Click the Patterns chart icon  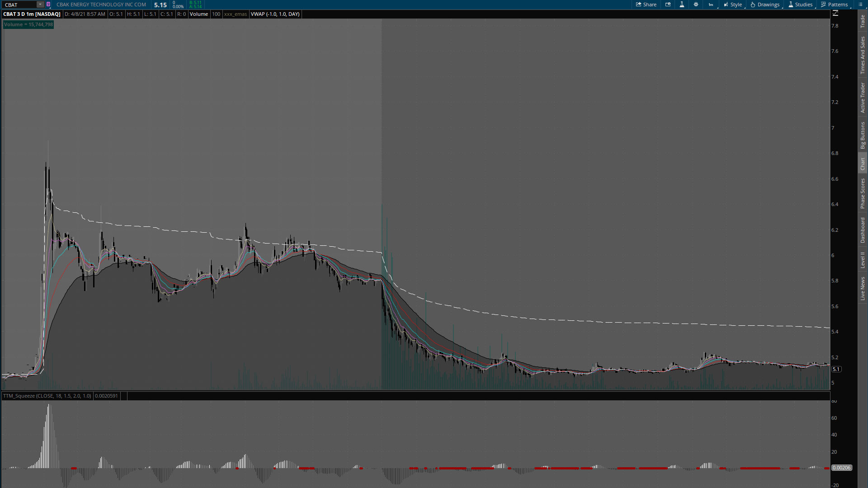pyautogui.click(x=824, y=5)
